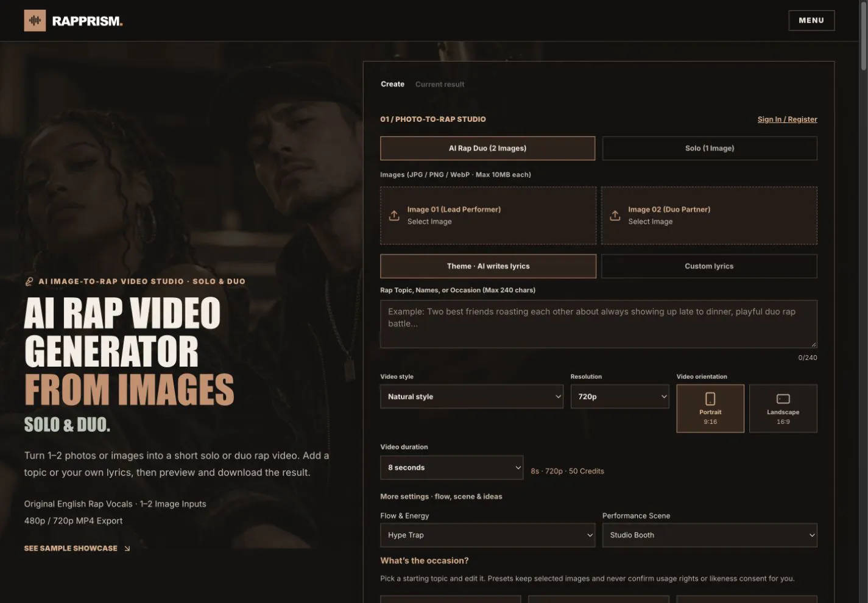The width and height of the screenshot is (868, 603).
Task: Click the Portrait phone icon
Action: (710, 398)
